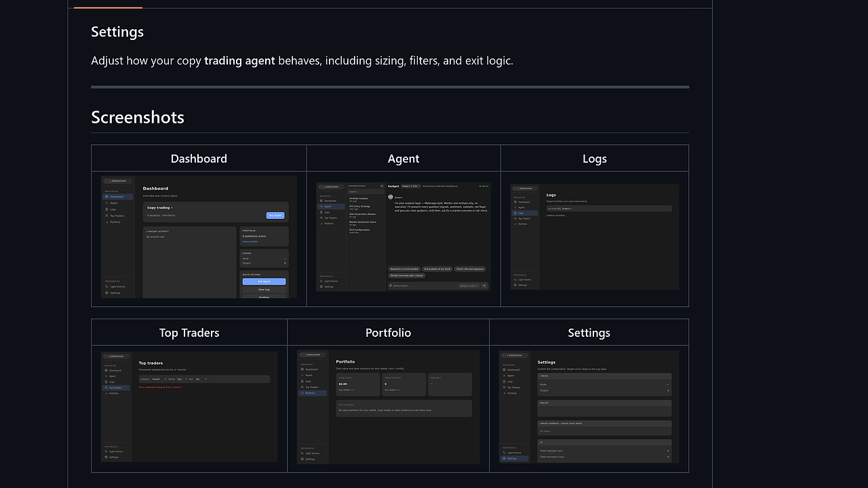Open the Logs screenshot thumbnail

click(x=595, y=237)
